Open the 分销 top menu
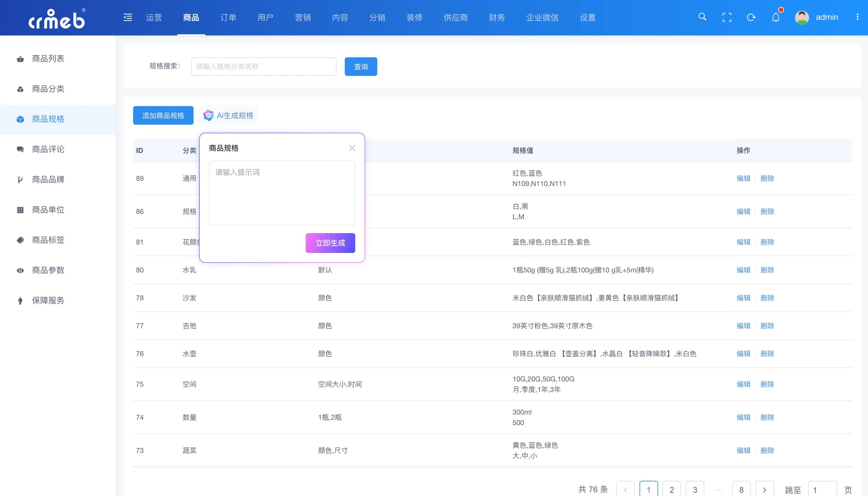868x496 pixels. 377,17
